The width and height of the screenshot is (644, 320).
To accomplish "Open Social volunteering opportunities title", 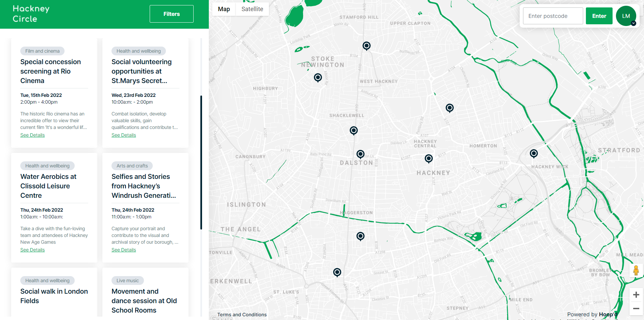I will 142,71.
